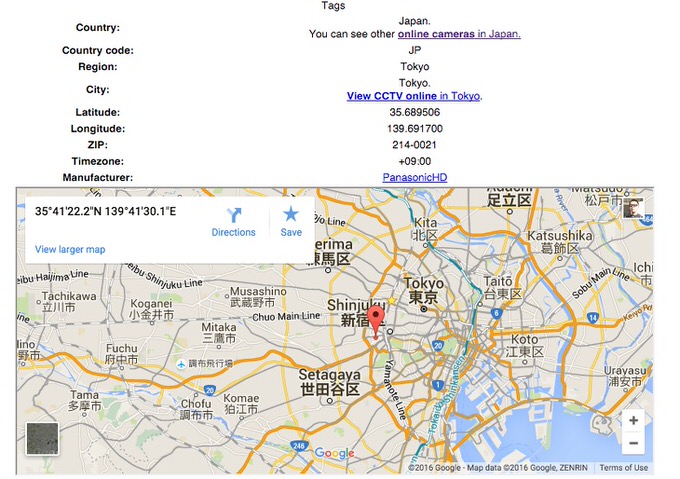Click the red location pin marker
The height and width of the screenshot is (479, 680).
point(376,321)
